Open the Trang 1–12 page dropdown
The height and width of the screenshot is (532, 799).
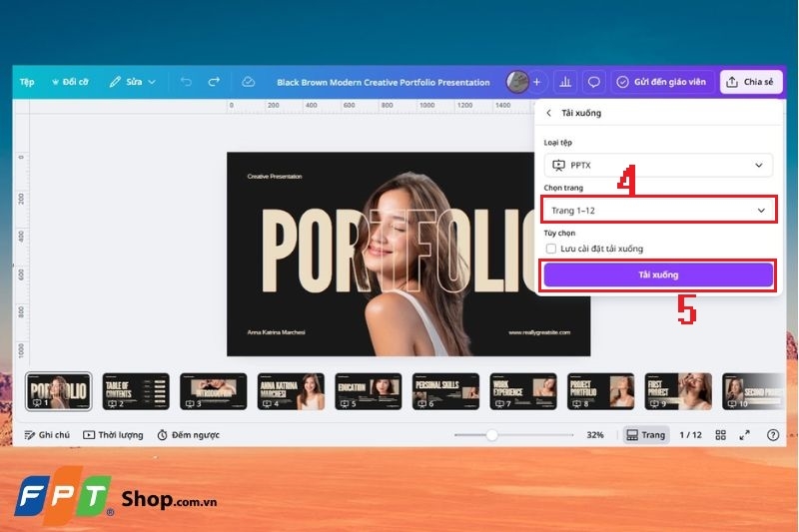pos(658,211)
